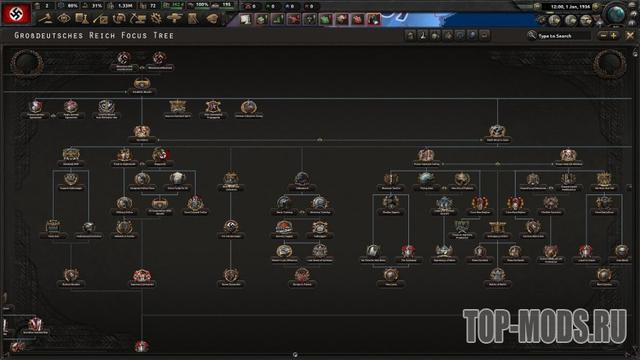This screenshot has width=640, height=360.
Task: Zoom out the focus tree with minus
Action: click(x=603, y=36)
